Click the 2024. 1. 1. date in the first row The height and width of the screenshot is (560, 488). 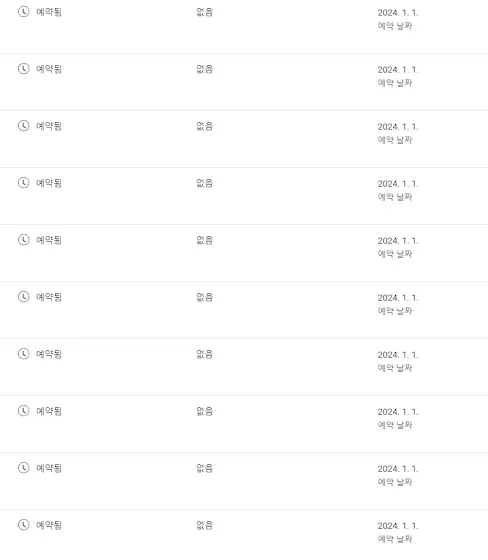tap(398, 13)
